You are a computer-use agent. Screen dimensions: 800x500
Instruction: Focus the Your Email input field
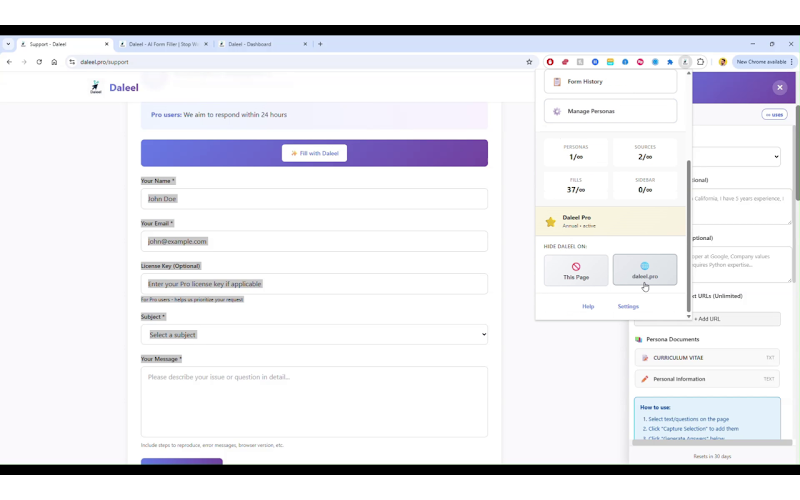point(314,241)
